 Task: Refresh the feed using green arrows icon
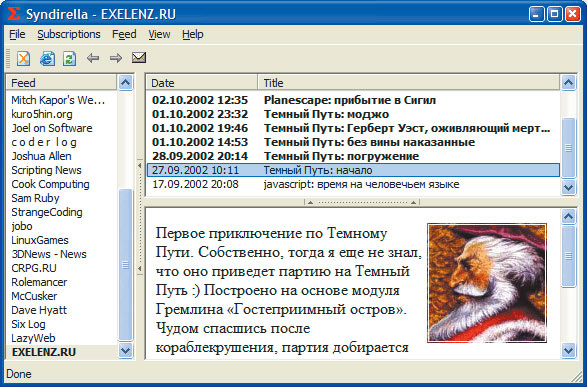coord(70,58)
